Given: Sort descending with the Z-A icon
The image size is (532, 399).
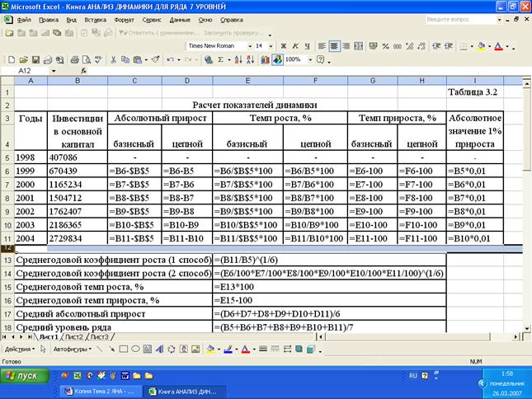Looking at the screenshot, I should [x=251, y=60].
